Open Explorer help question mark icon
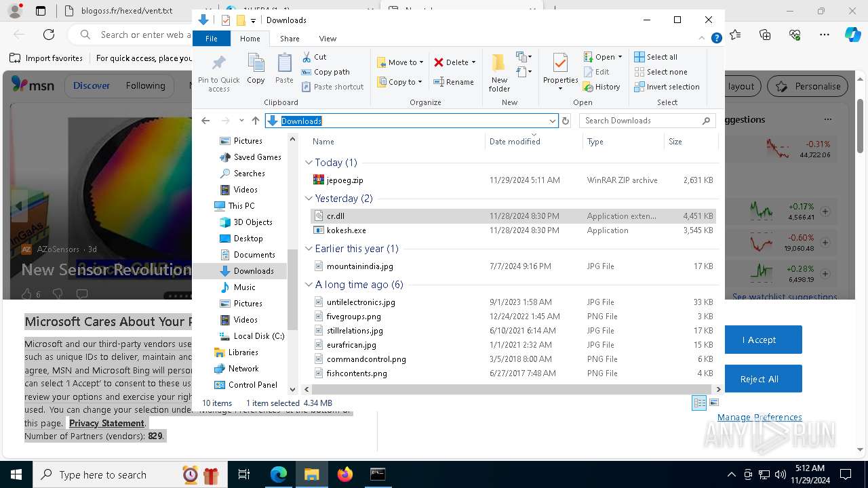868x488 pixels. coord(716,39)
